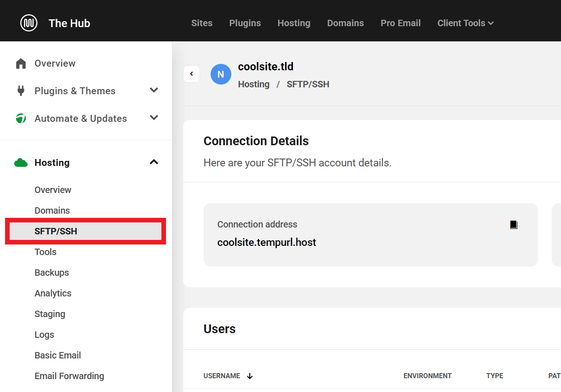Go to Domains in top navigation
The height and width of the screenshot is (392, 561).
point(345,23)
